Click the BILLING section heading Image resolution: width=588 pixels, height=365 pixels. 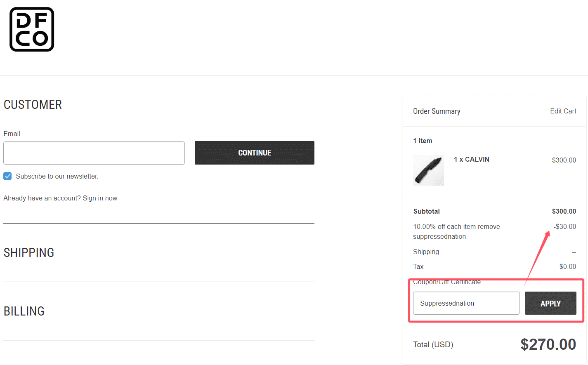click(x=24, y=311)
